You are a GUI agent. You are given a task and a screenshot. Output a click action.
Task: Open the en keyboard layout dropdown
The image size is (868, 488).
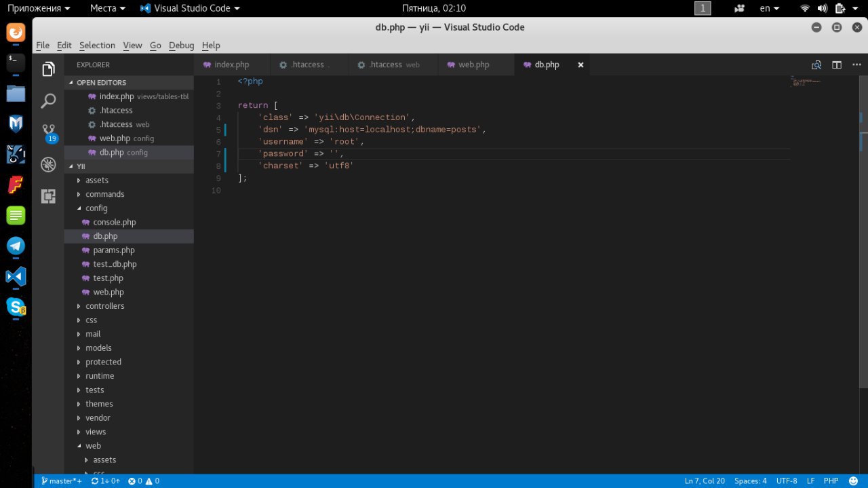[769, 8]
